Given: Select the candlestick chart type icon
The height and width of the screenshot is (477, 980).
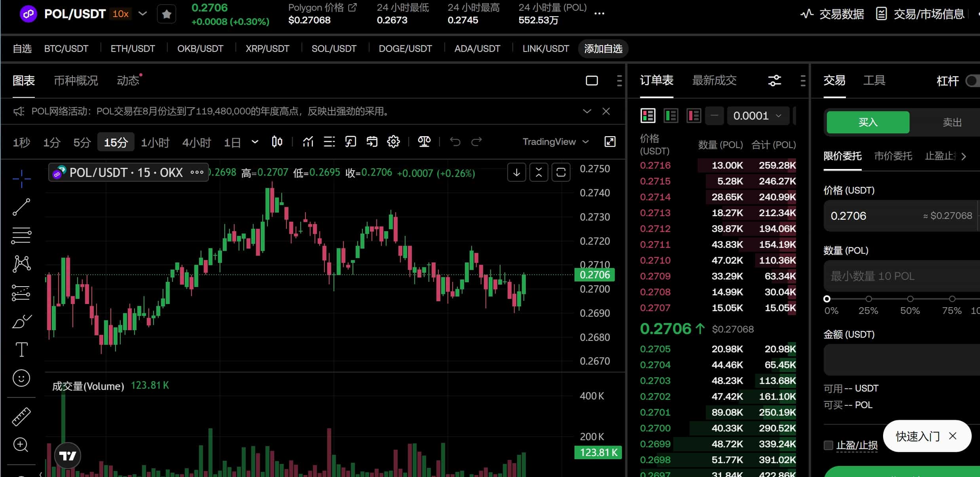Looking at the screenshot, I should click(x=277, y=142).
